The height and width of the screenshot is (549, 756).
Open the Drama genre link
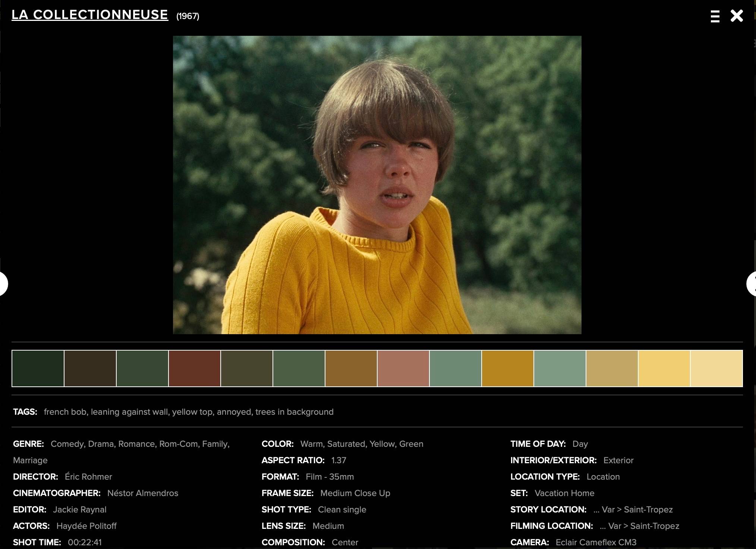101,444
